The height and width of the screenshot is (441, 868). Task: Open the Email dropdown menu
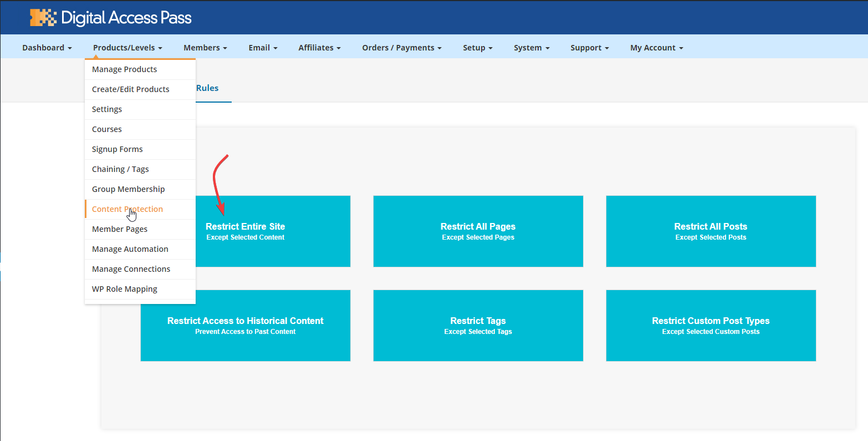click(x=263, y=48)
